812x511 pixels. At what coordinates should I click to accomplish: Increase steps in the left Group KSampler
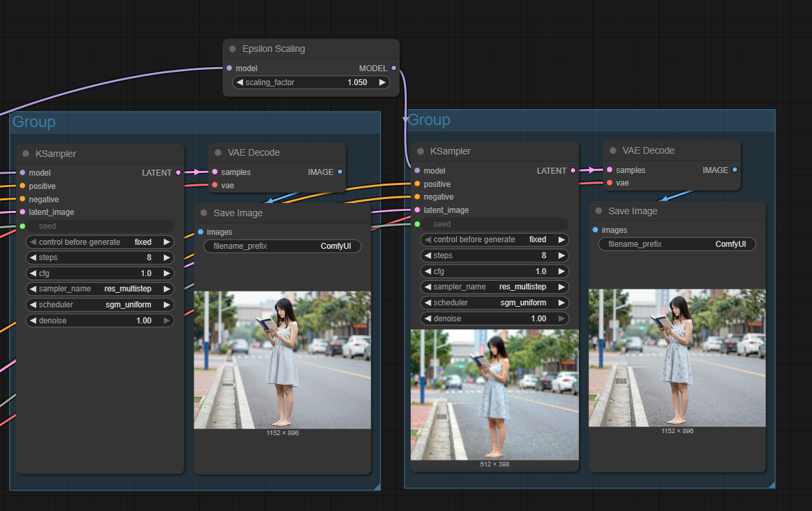pos(167,257)
